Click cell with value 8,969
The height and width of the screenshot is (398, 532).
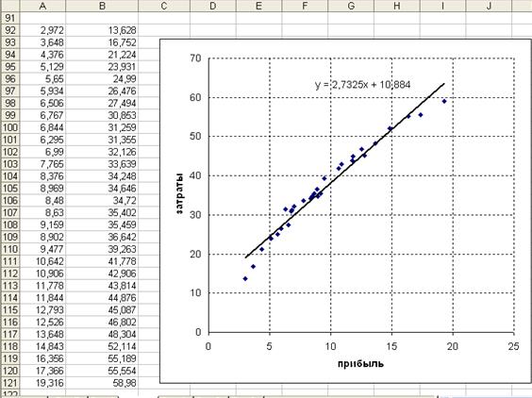[42, 189]
